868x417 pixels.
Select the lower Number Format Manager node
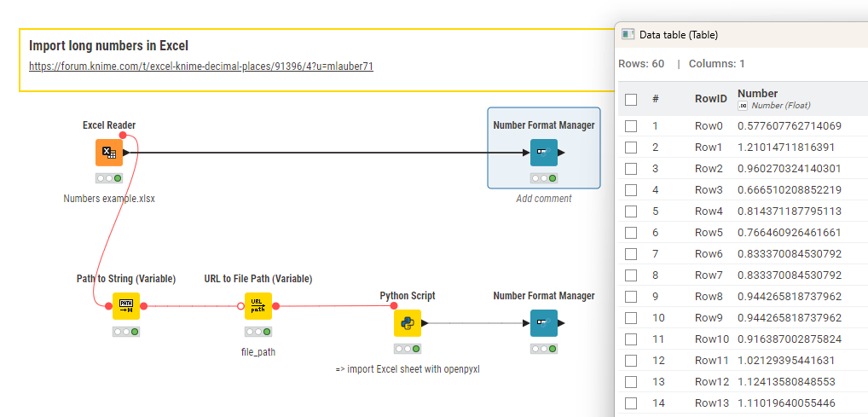pyautogui.click(x=543, y=323)
